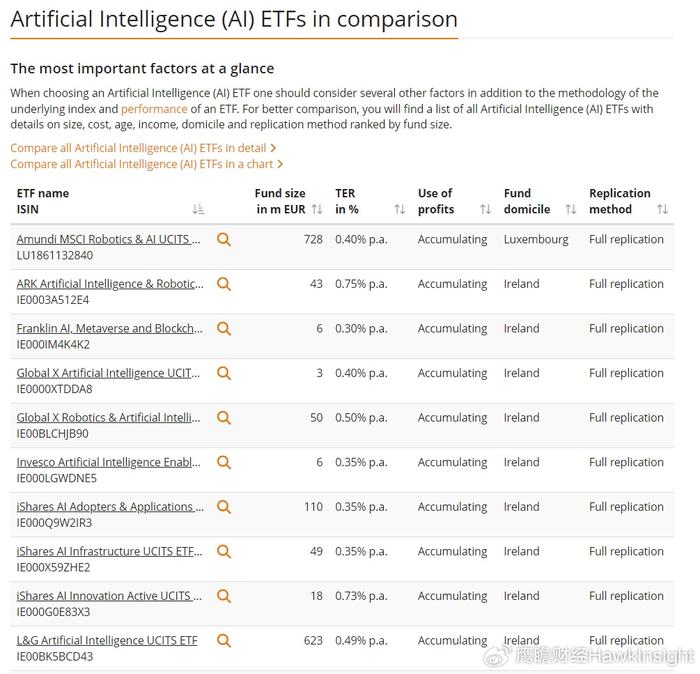
Task: Sort by Replication method column
Action: [x=662, y=209]
